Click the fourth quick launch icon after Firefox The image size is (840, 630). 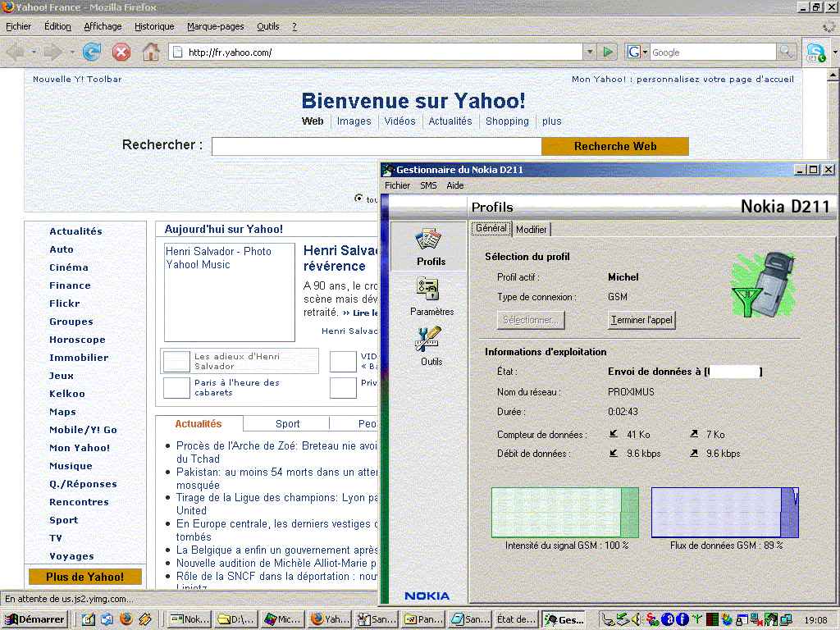click(x=144, y=619)
